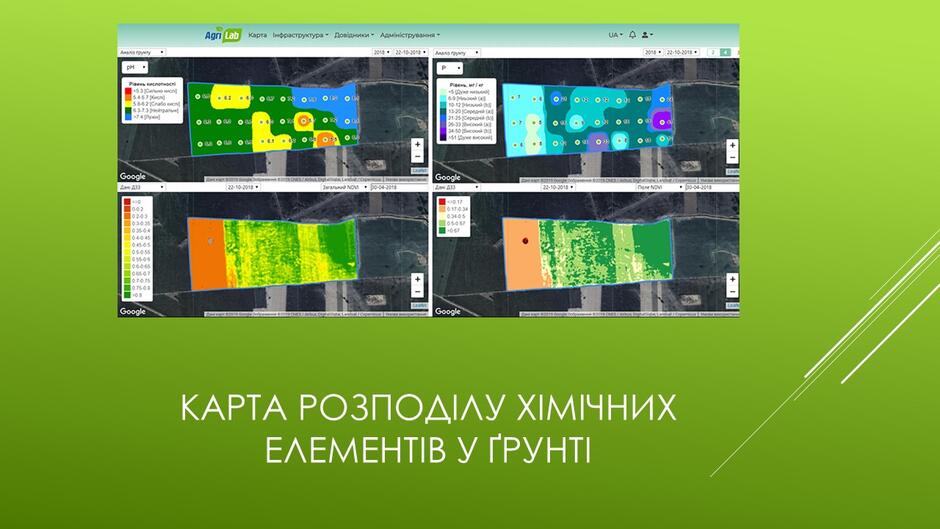
Task: Click Leaflet link on Загальний NDVI map
Action: pyautogui.click(x=420, y=306)
